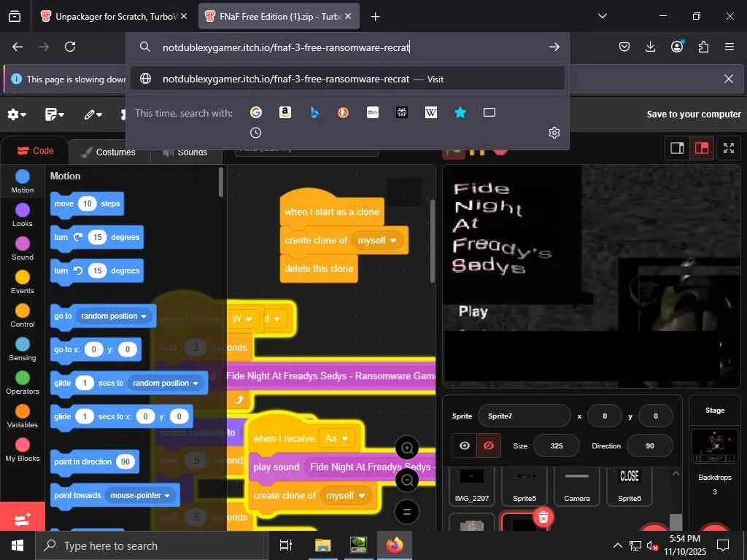Show the sprite with eye icon

pyautogui.click(x=465, y=446)
